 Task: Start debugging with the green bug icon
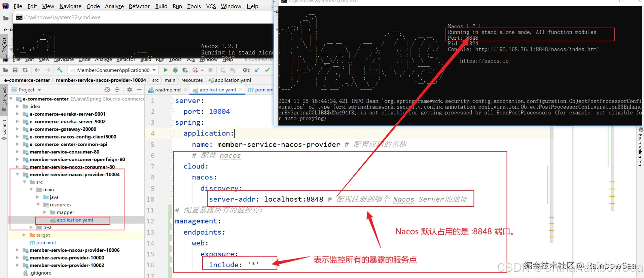pos(175,70)
